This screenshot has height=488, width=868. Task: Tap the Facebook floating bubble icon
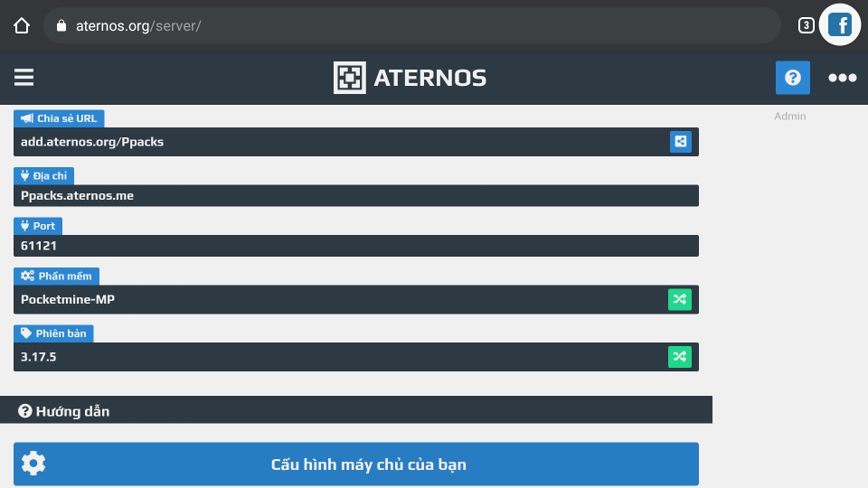[x=840, y=25]
